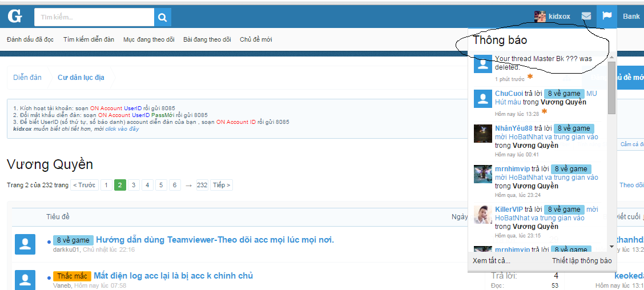Open Thiết lập thông báo settings link
644x290 pixels.
(581, 261)
